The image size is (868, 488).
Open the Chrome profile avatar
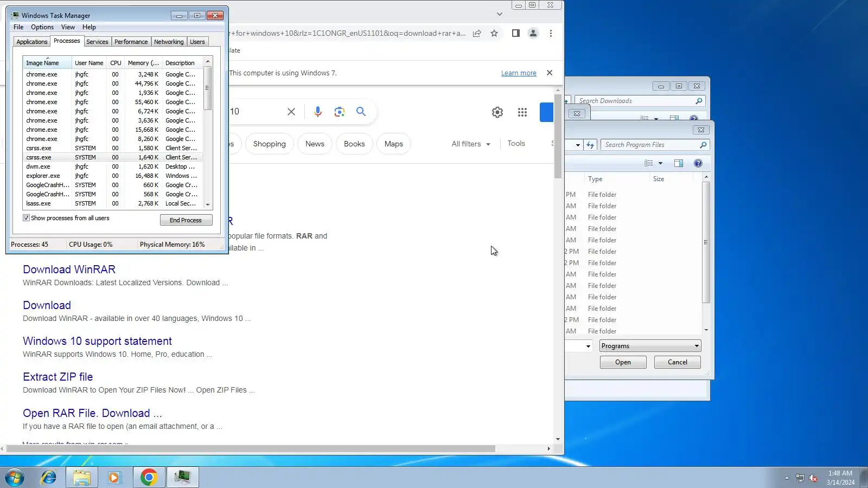[x=533, y=33]
